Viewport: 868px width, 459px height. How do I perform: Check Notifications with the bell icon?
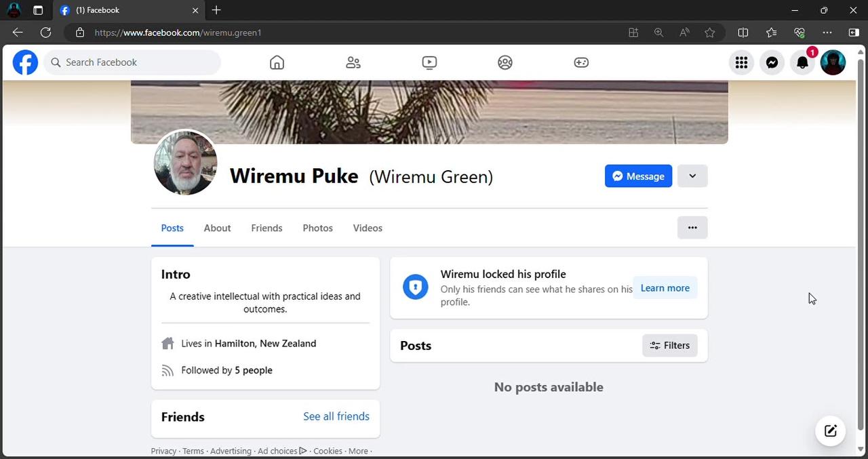click(802, 62)
